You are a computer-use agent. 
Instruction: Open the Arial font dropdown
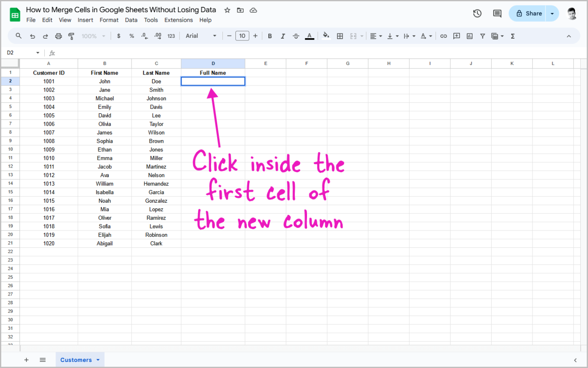[x=201, y=36]
